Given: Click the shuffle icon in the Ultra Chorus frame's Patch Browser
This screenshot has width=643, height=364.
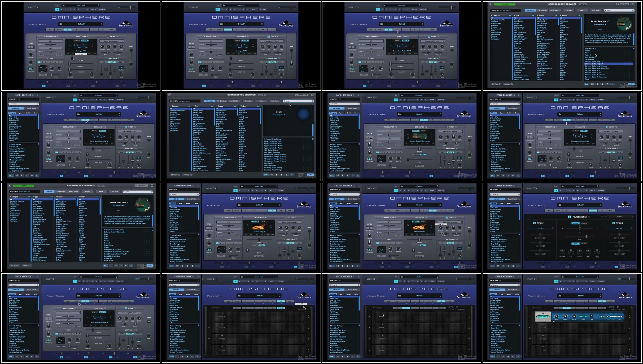Looking at the screenshot, I should (x=498, y=357).
